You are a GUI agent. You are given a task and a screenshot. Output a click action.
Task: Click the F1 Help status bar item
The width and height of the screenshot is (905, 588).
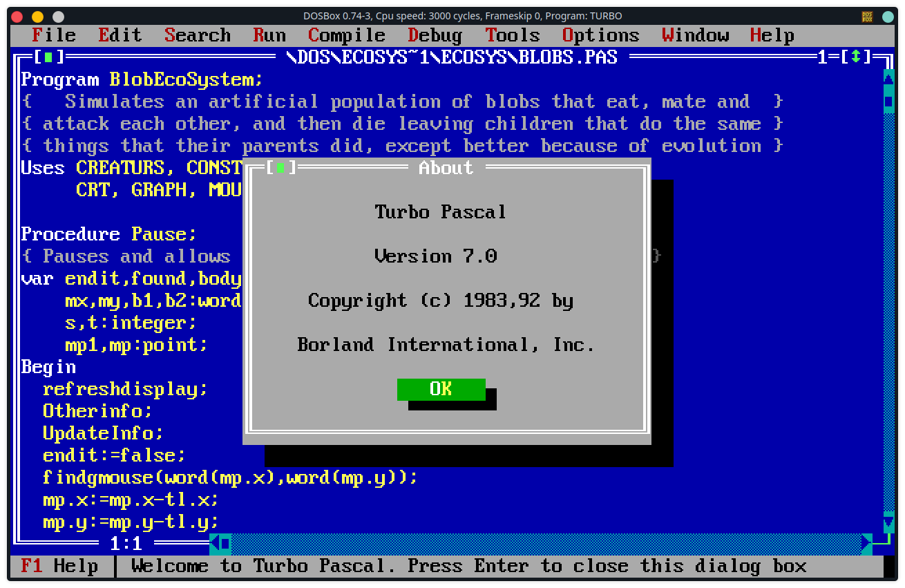tap(59, 566)
